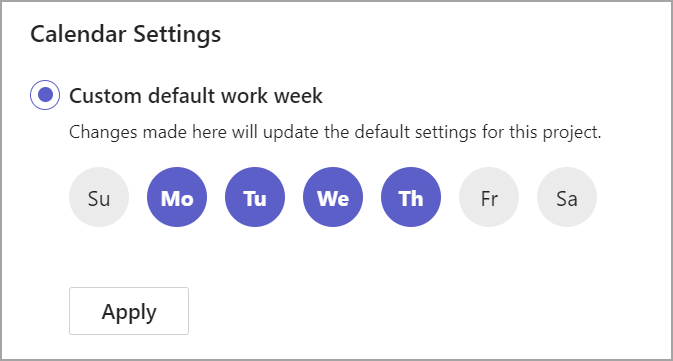Toggle the Su day circle
Viewport: 673px width, 361px height.
tap(99, 197)
